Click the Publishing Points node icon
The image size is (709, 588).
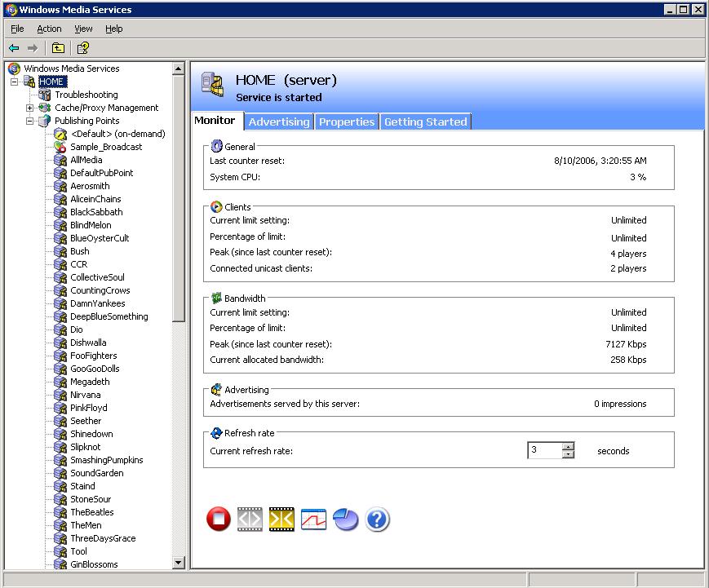44,121
